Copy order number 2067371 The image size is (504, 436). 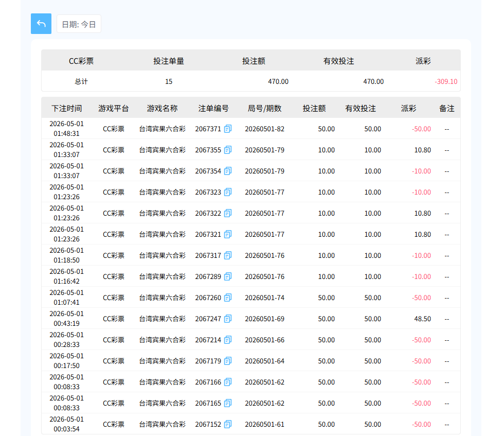pyautogui.click(x=228, y=129)
